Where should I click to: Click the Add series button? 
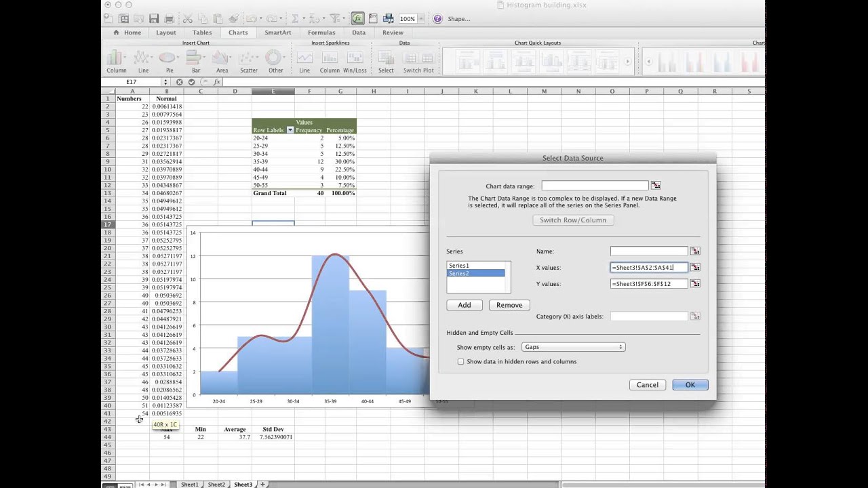coord(464,305)
